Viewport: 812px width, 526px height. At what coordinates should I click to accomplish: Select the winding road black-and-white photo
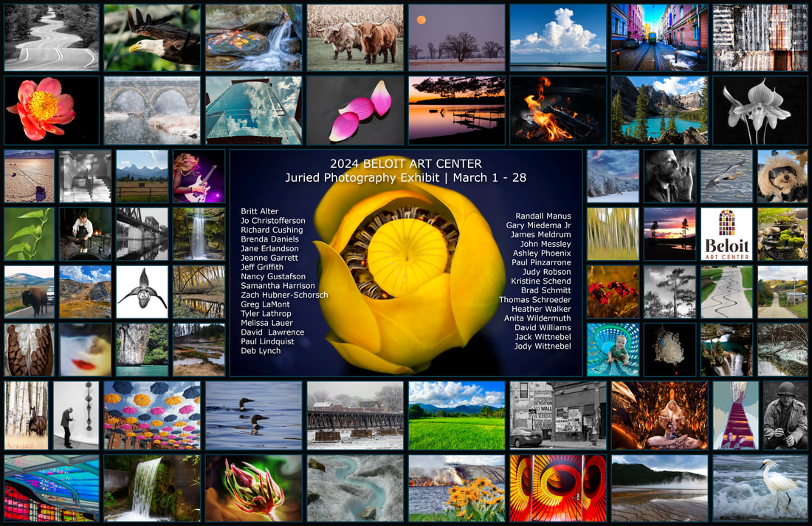[51, 38]
